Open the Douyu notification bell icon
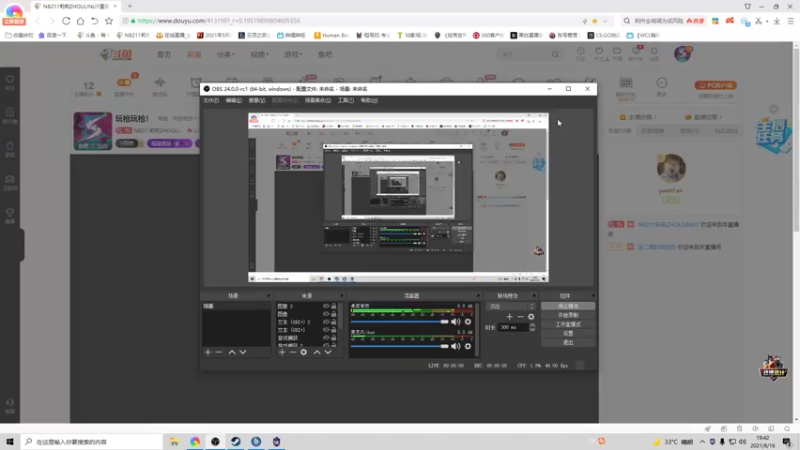 (x=654, y=52)
